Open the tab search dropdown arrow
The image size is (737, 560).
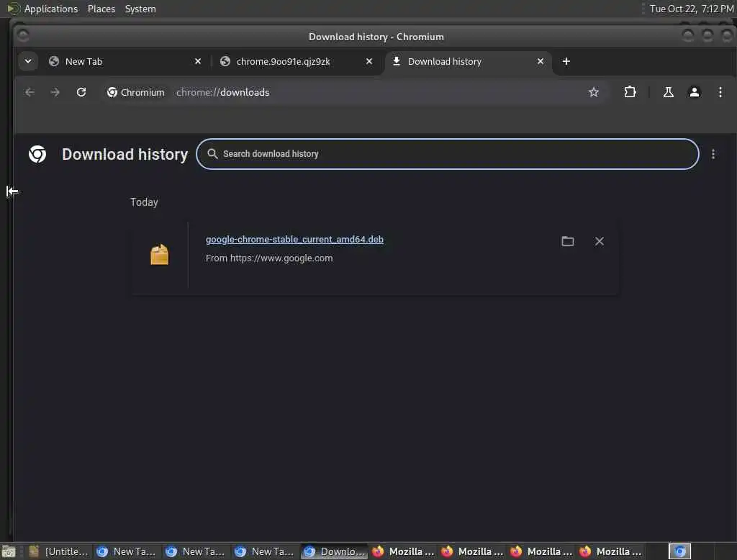tap(28, 61)
